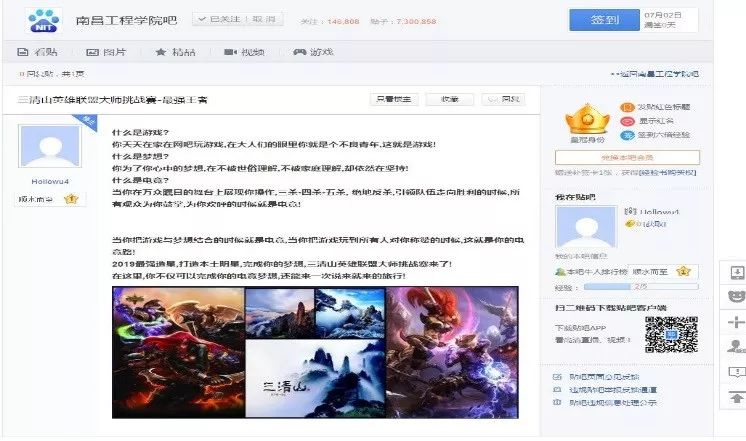
Task: Click 取消 to unfollow the bar
Action: (x=264, y=19)
